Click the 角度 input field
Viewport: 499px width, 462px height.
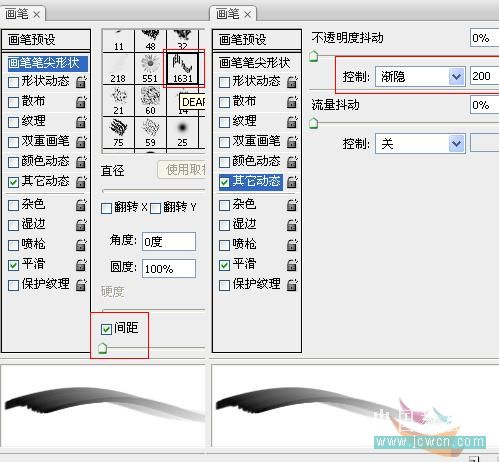(x=169, y=241)
